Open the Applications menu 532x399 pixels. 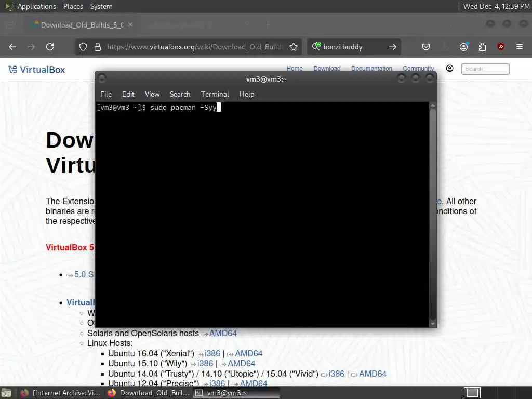37,6
